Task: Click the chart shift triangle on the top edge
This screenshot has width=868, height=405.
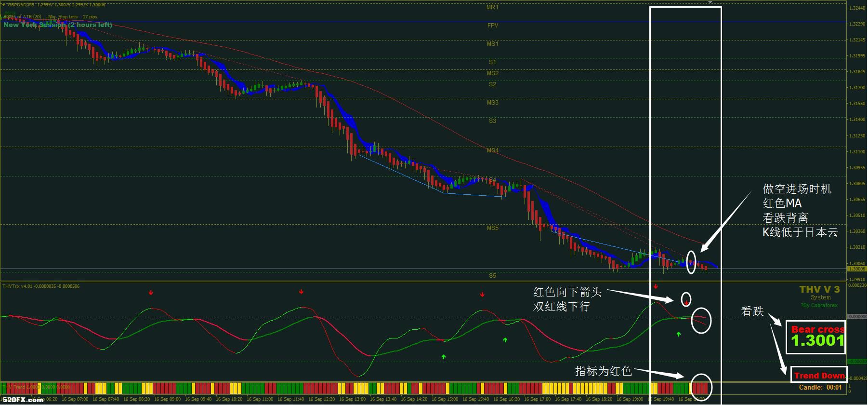Action: pyautogui.click(x=710, y=2)
